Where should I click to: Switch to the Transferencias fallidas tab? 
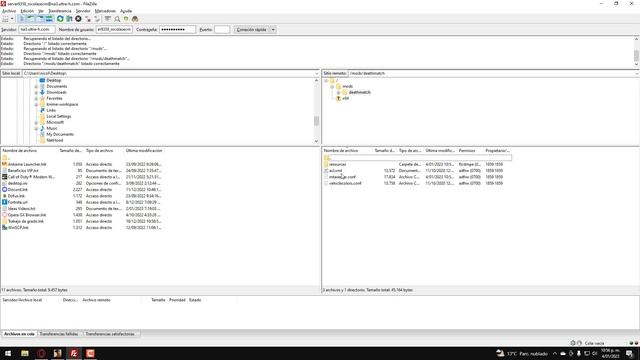click(59, 334)
